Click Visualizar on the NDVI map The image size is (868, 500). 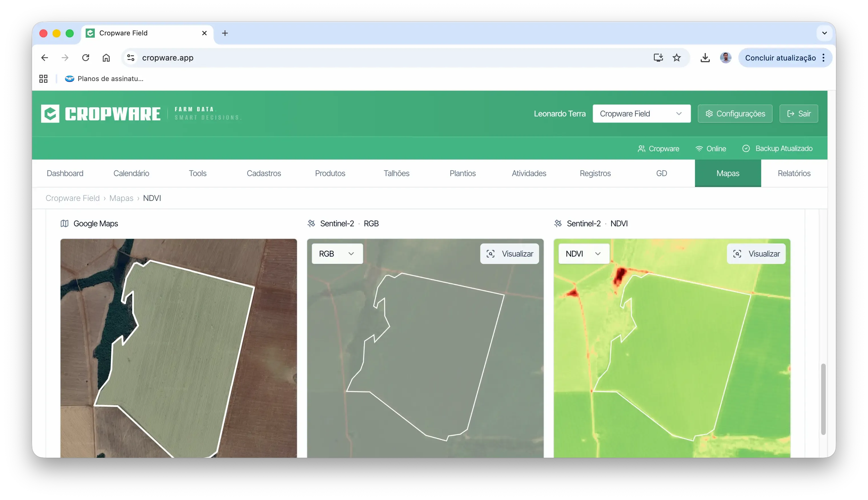756,254
